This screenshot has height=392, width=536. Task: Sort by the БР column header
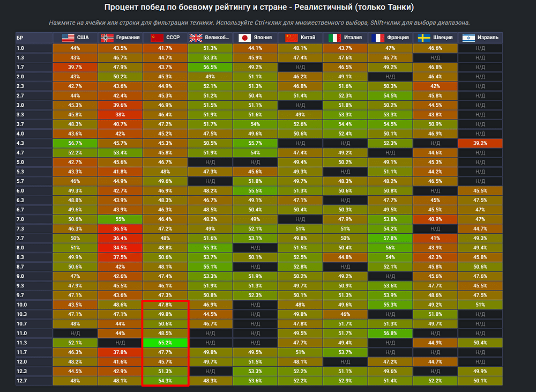coord(20,38)
